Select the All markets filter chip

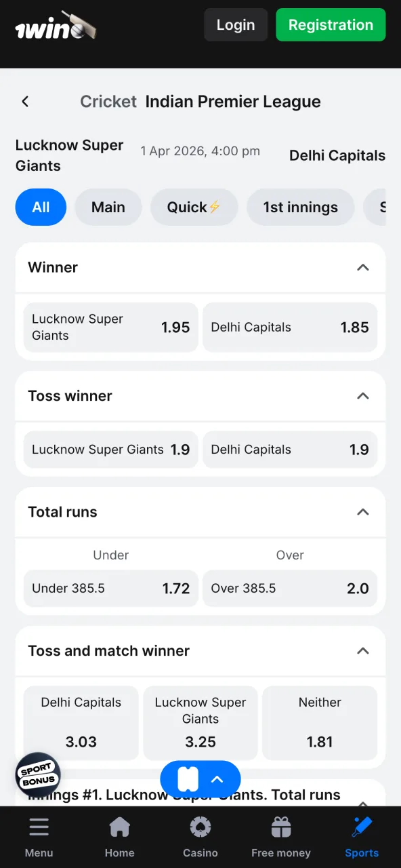(41, 207)
